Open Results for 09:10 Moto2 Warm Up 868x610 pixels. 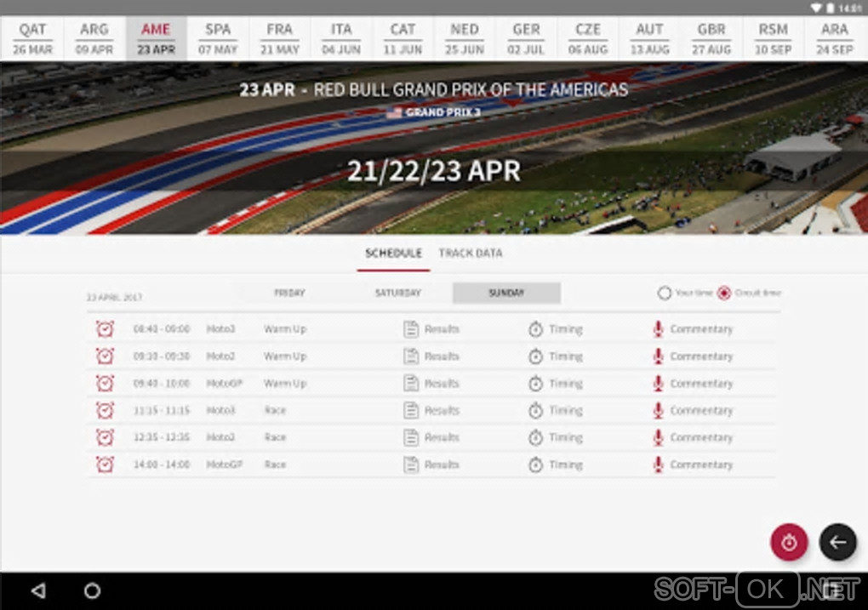431,356
